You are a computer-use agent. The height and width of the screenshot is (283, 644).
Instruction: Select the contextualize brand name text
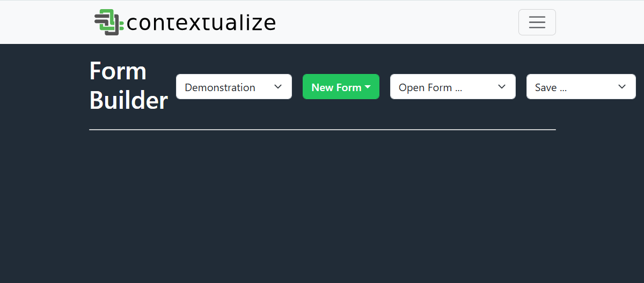(201, 23)
